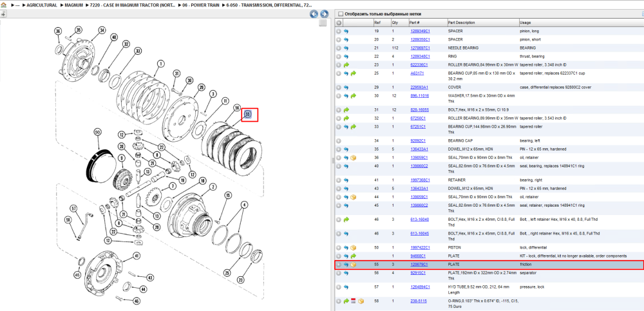Open part number 238-5115 link
This screenshot has width=644, height=311.
pyautogui.click(x=418, y=301)
